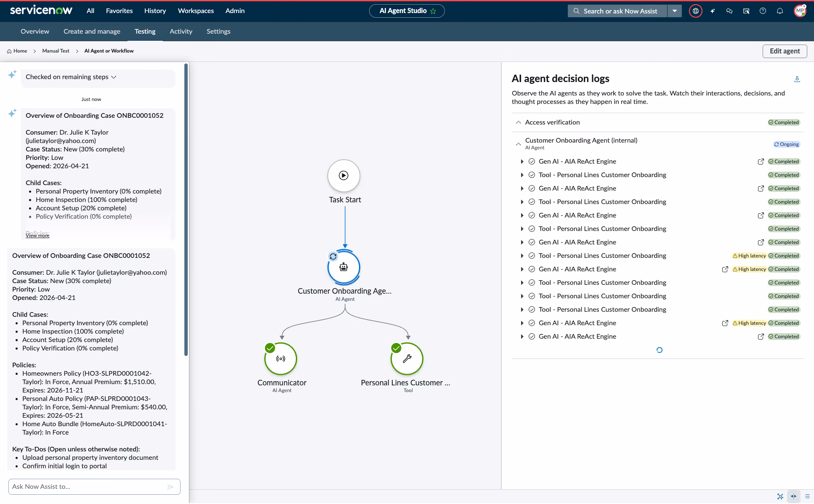The height and width of the screenshot is (504, 814).
Task: Click the Ongoing status badge
Action: point(786,144)
